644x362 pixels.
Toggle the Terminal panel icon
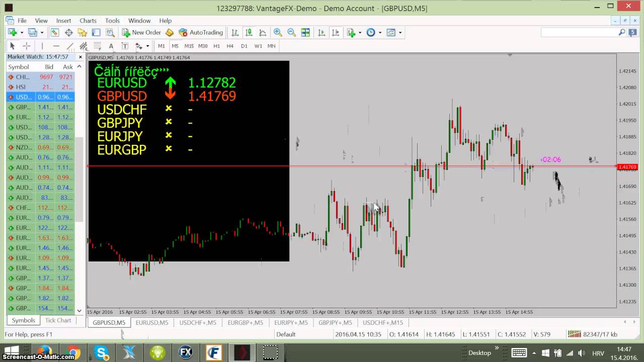[x=96, y=32]
